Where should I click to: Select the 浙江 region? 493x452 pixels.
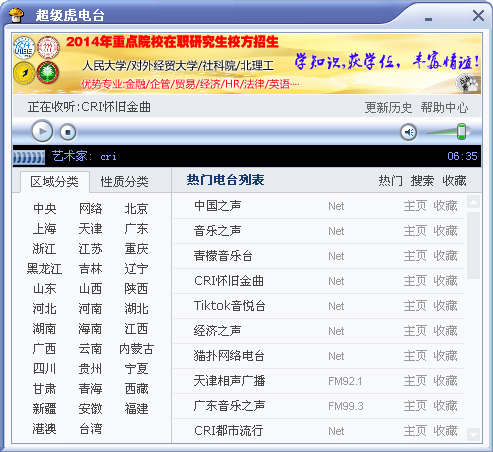pyautogui.click(x=44, y=249)
